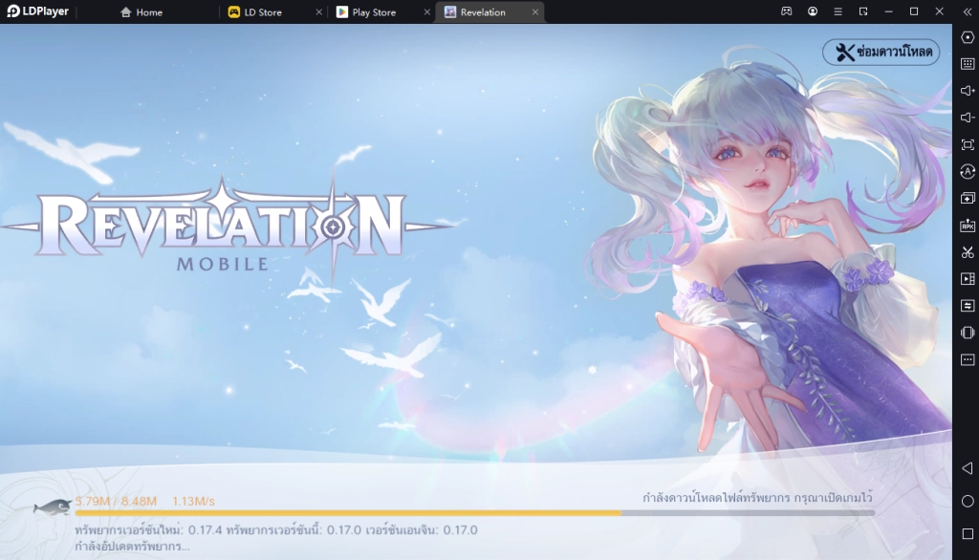Click the yellow download progress bar

pos(474,513)
